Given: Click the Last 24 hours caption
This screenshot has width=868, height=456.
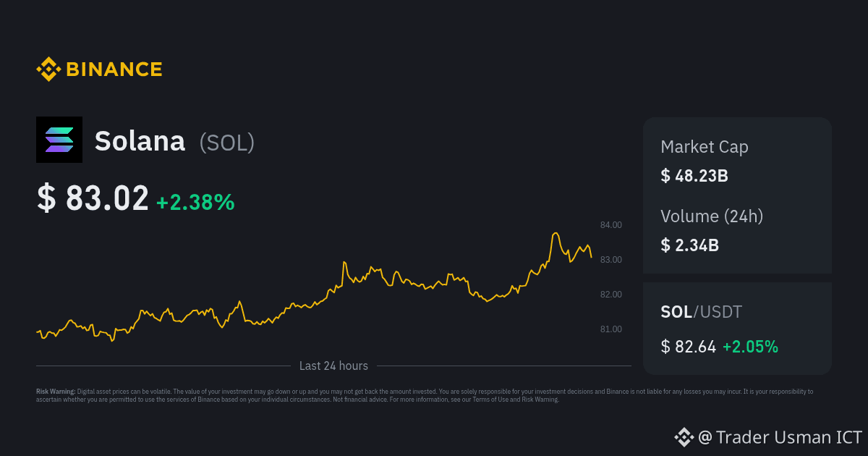Looking at the screenshot, I should tap(333, 366).
